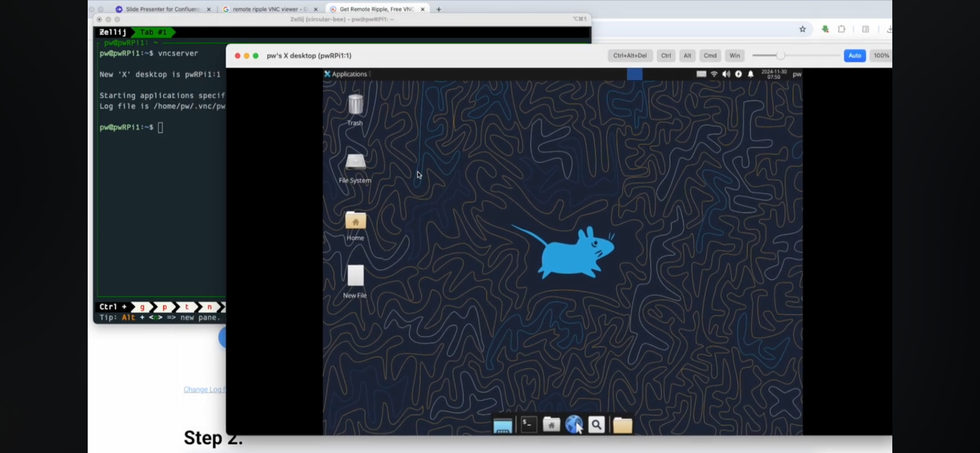Open the yellow folder directory menu in dock

(622, 425)
